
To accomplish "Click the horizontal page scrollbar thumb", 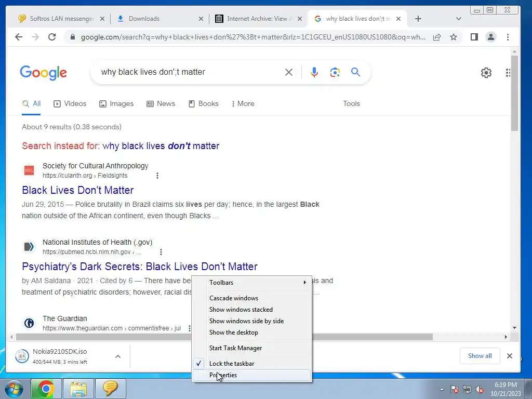I will pos(224,337).
